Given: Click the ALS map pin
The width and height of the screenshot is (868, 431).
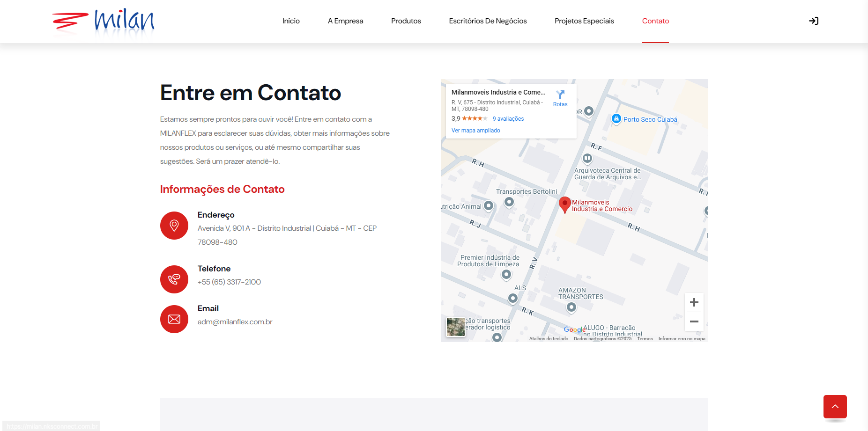Looking at the screenshot, I should click(x=513, y=298).
